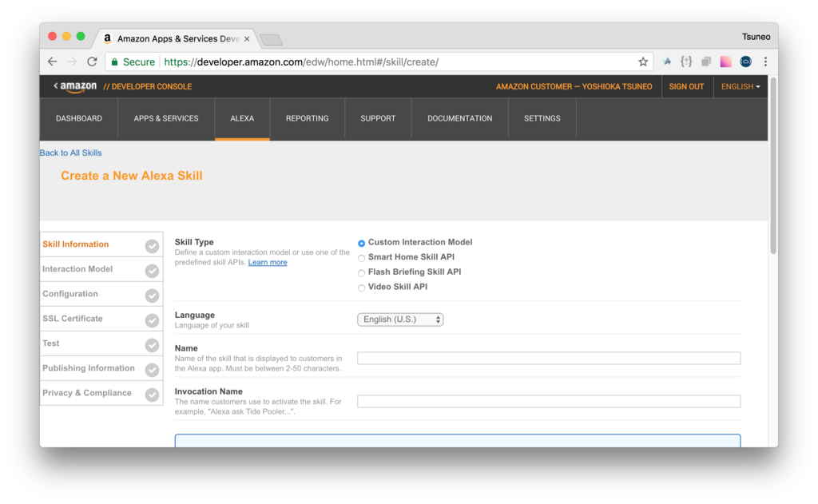Select Smart Home Skill API option
This screenshot has width=818, height=504.
pyautogui.click(x=361, y=258)
